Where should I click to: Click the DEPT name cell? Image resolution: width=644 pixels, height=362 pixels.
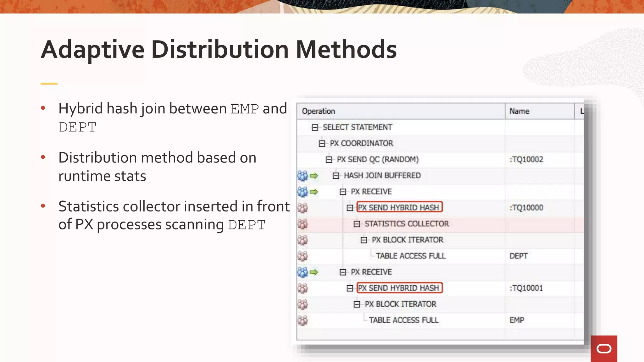point(540,256)
